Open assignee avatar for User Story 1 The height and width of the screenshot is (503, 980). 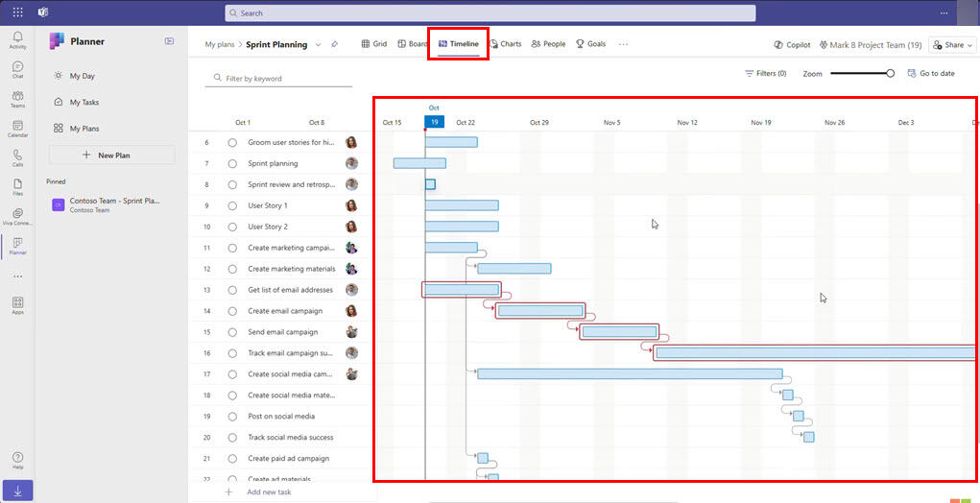pos(352,205)
